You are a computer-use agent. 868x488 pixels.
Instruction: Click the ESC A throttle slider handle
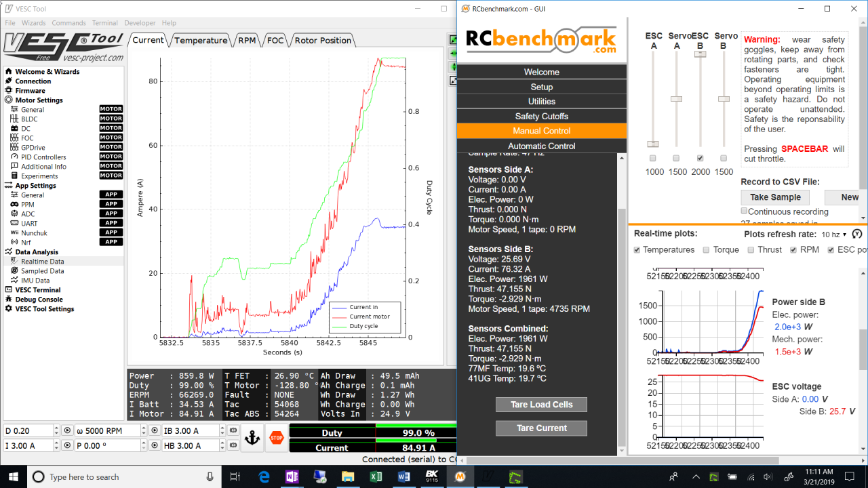(652, 144)
